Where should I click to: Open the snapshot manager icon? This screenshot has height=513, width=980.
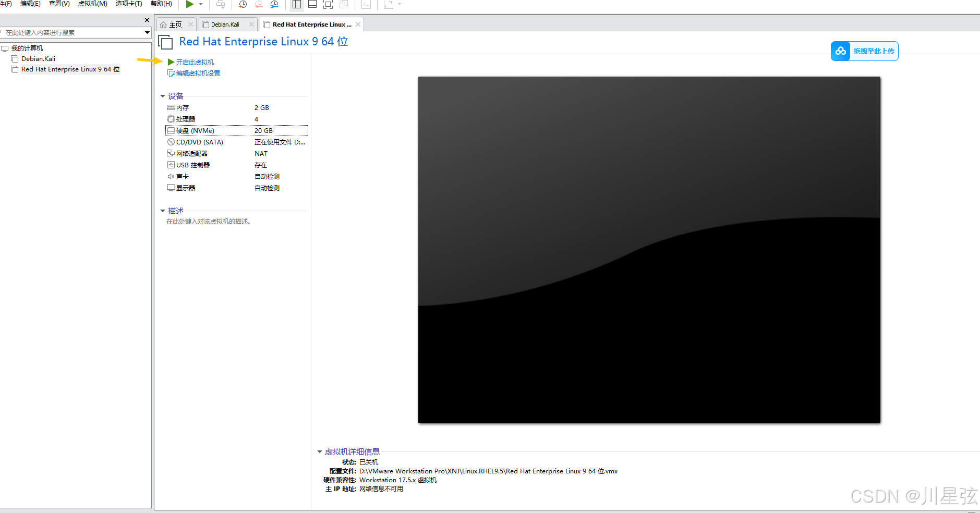(x=275, y=4)
